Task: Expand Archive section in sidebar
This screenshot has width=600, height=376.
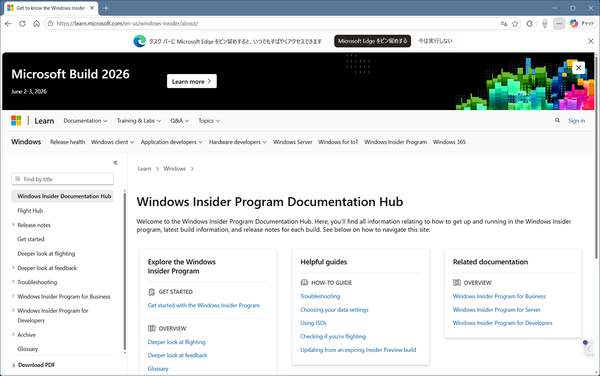Action: pyautogui.click(x=13, y=334)
